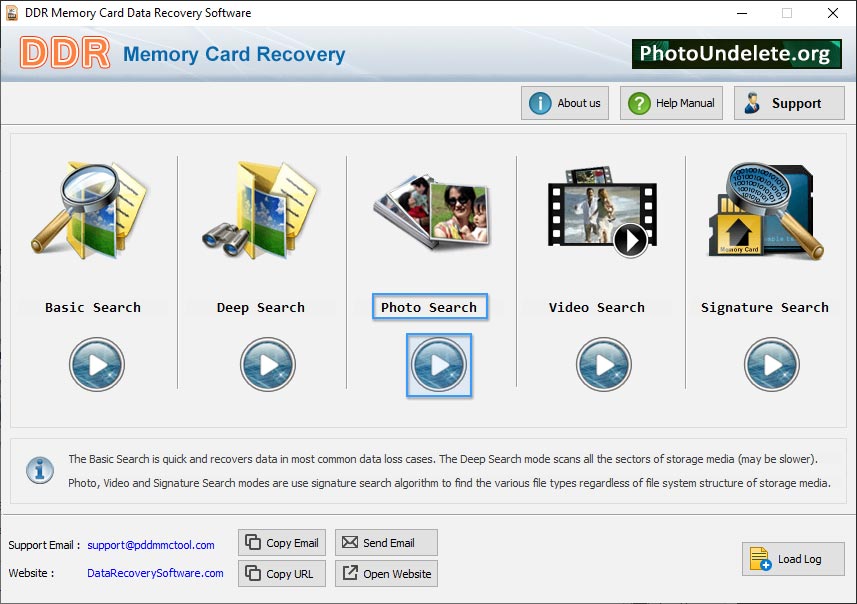Image resolution: width=857 pixels, height=604 pixels.
Task: Open the Support button
Action: click(x=789, y=103)
